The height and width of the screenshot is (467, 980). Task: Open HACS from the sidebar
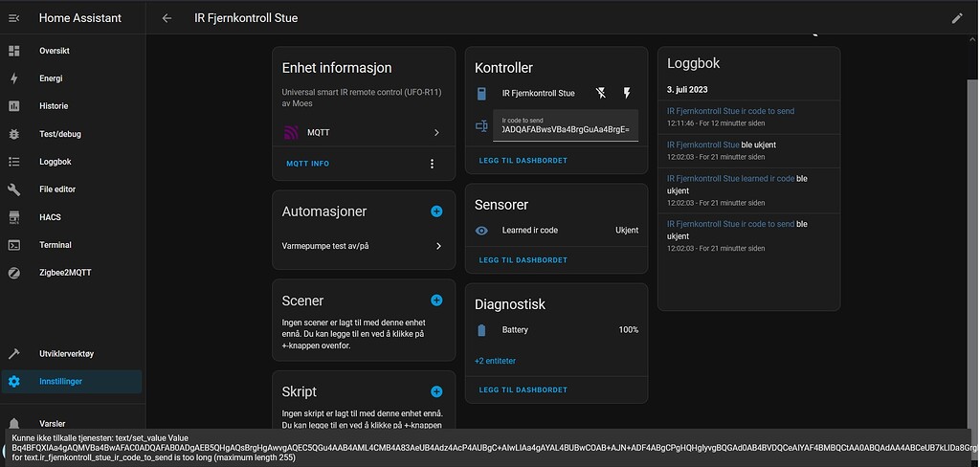50,217
